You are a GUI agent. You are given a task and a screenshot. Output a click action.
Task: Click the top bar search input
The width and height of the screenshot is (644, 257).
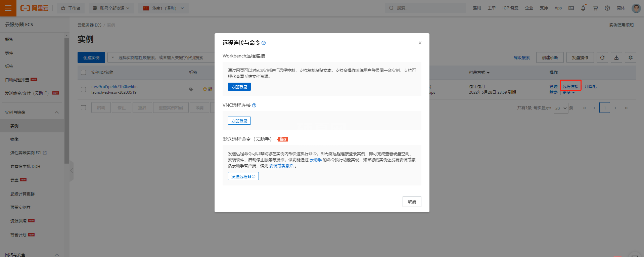pyautogui.click(x=425, y=8)
